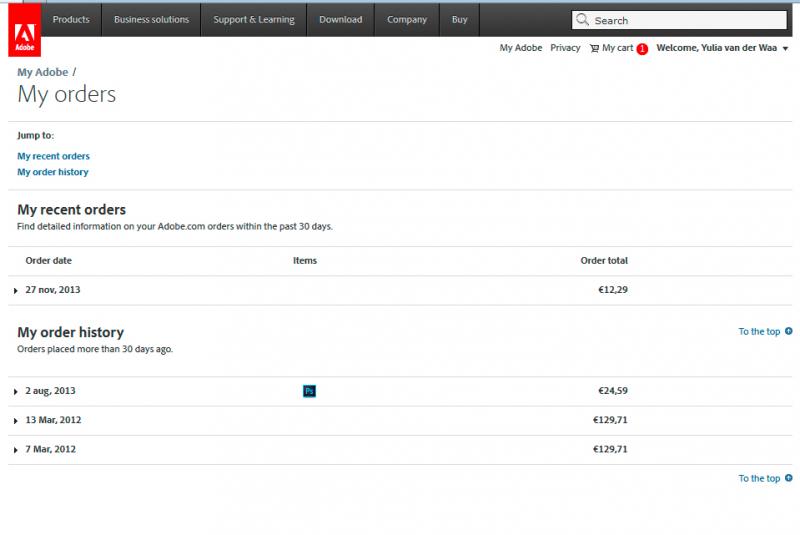Click the Jump to: label
Image resolution: width=800 pixels, height=535 pixels.
35,135
